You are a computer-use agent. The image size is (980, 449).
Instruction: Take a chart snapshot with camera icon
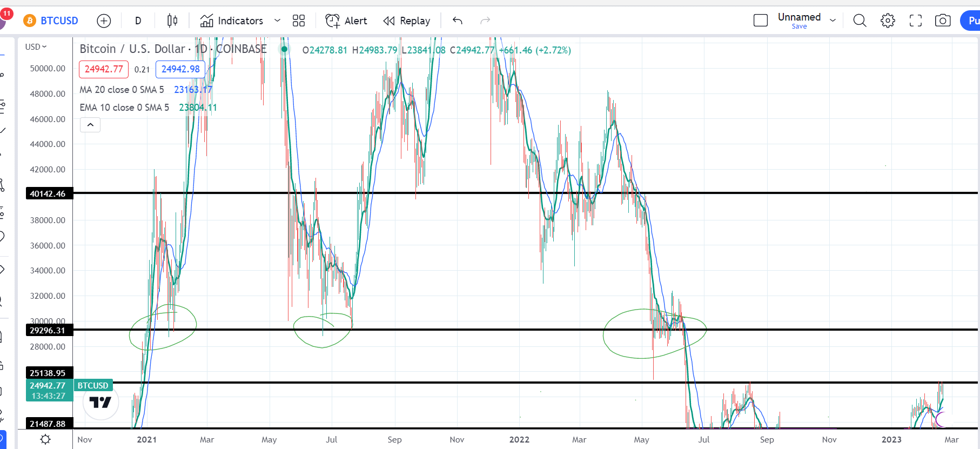[x=943, y=21]
